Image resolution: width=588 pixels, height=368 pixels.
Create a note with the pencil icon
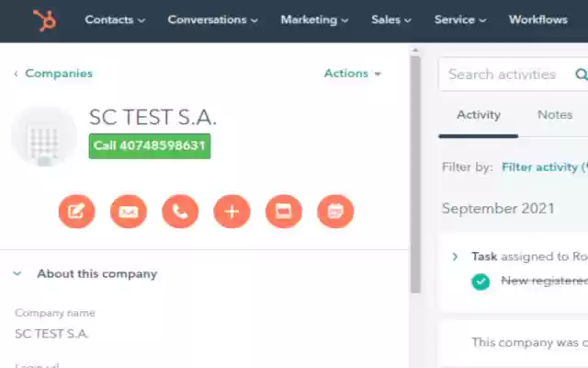coord(77,212)
